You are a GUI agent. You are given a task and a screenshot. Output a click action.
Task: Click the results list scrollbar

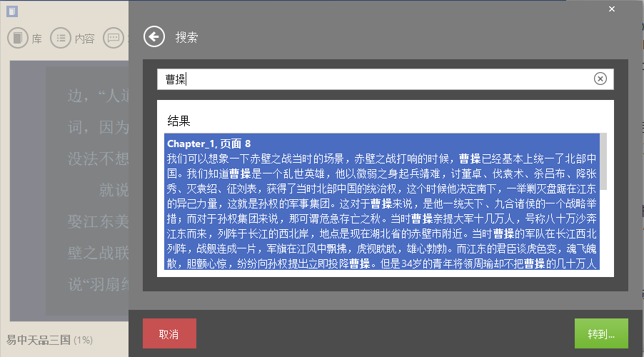point(603,161)
